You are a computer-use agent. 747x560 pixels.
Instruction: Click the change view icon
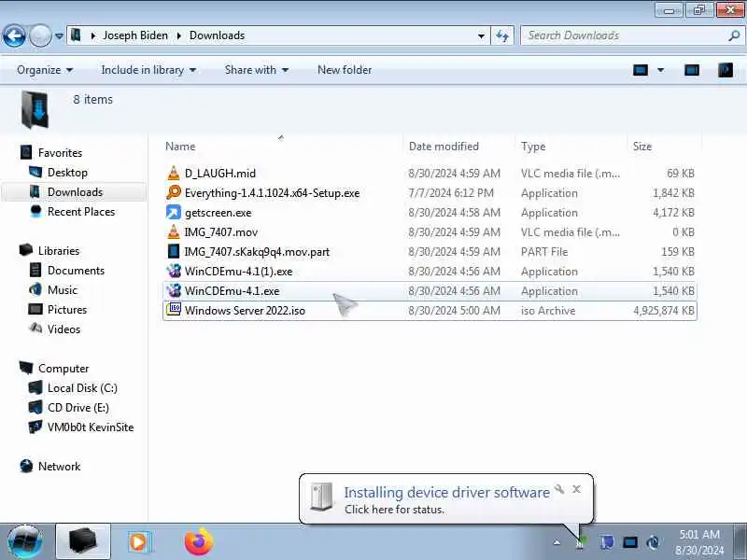(641, 70)
